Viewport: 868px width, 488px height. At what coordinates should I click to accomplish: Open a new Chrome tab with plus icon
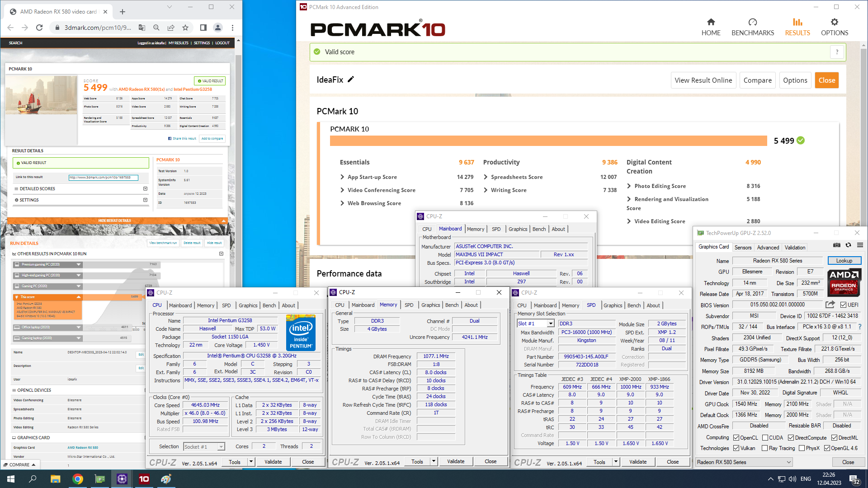[123, 12]
